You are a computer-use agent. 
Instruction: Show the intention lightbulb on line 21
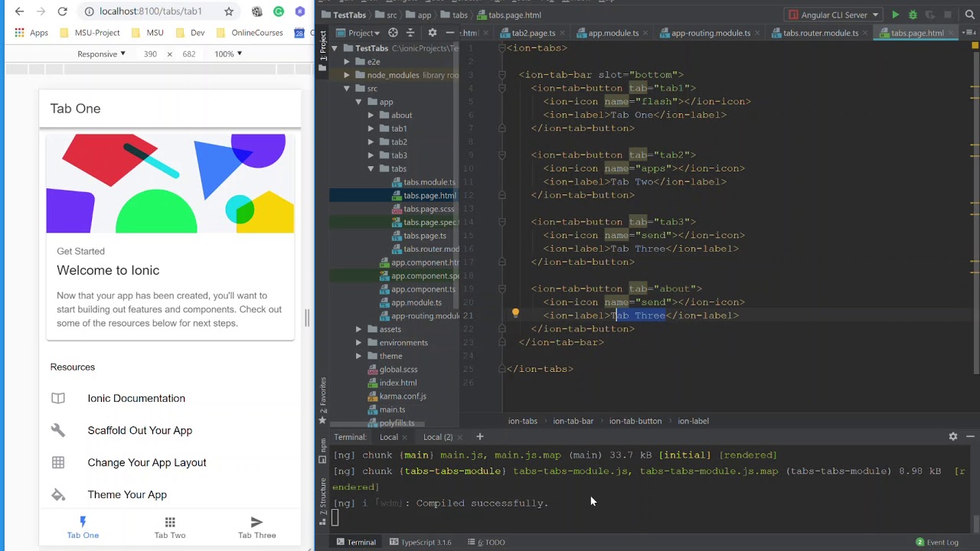[515, 313]
